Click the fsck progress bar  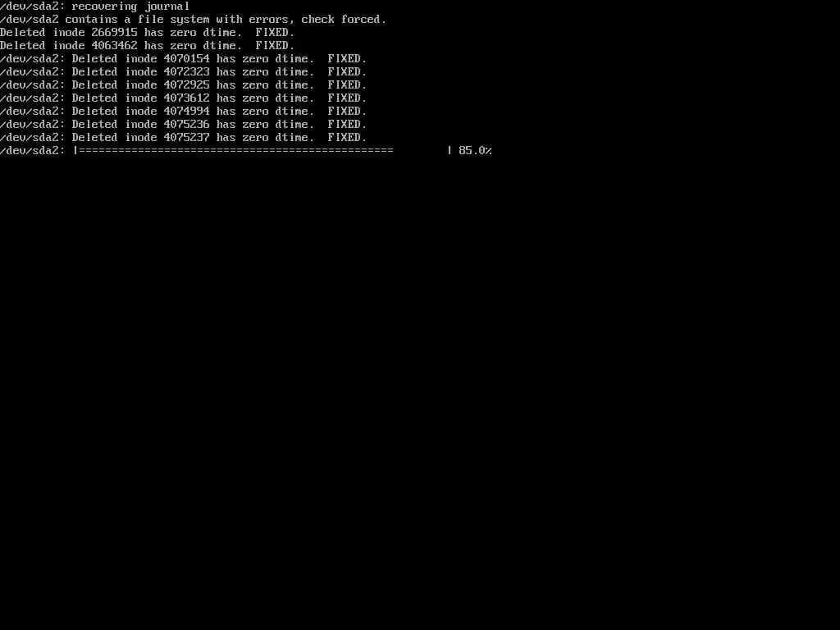click(262, 151)
